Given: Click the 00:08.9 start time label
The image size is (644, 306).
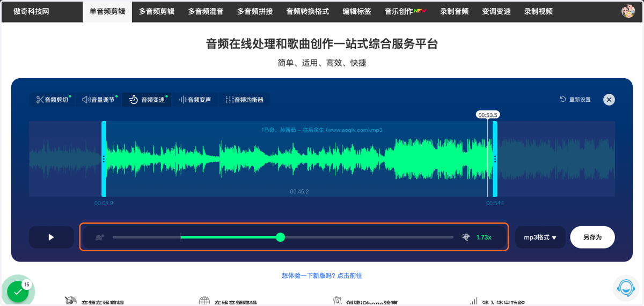Looking at the screenshot, I should click(104, 204).
